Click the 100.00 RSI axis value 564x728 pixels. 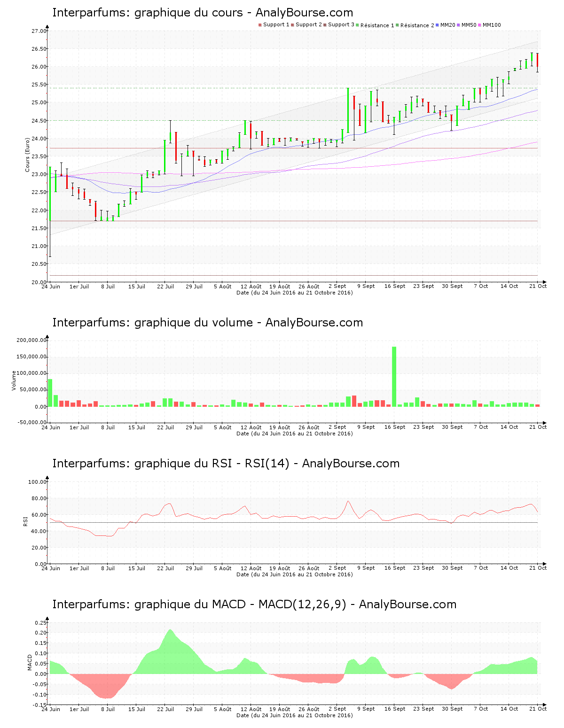(x=38, y=482)
